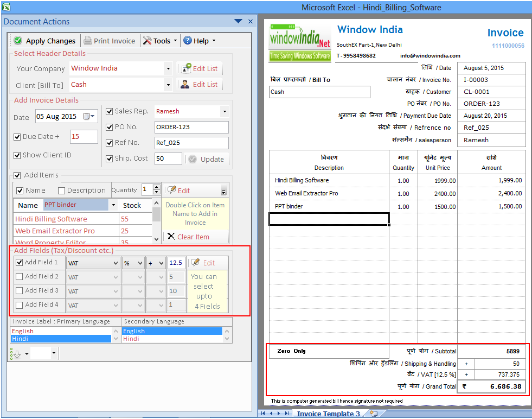Click the dotted arrow icon below language lists

click(15, 353)
